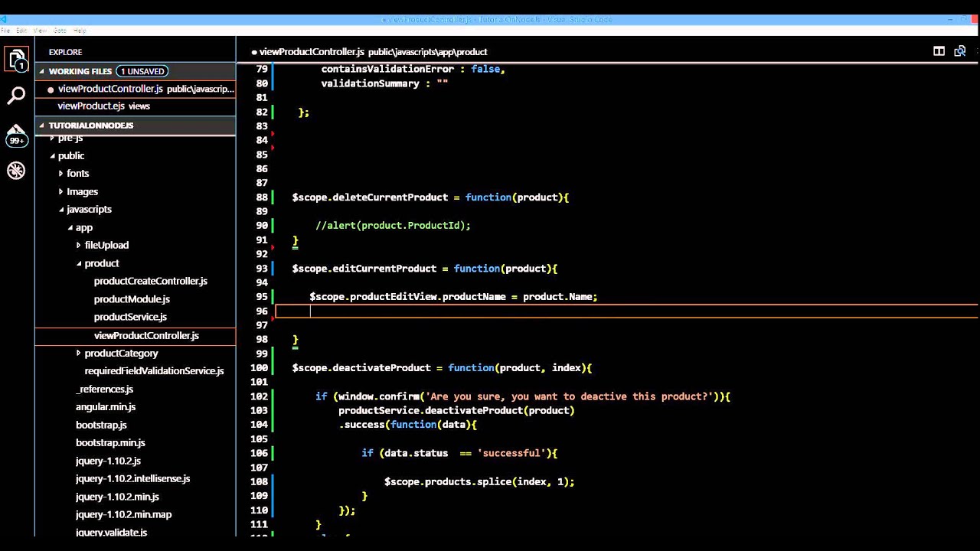
Task: Open the View menu
Action: 40,31
